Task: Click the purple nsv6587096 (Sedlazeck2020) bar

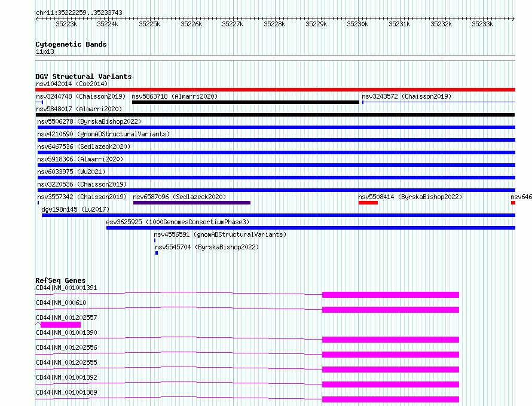Action: coord(192,203)
